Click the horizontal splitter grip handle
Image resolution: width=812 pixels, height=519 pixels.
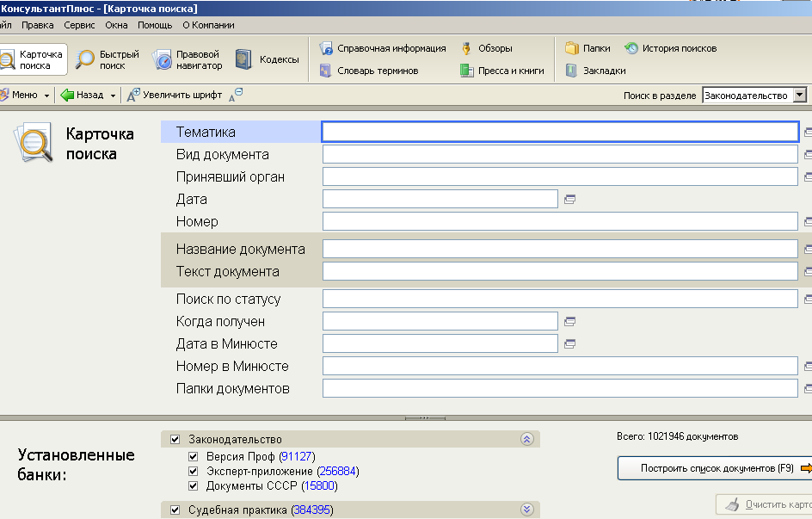[x=425, y=417]
